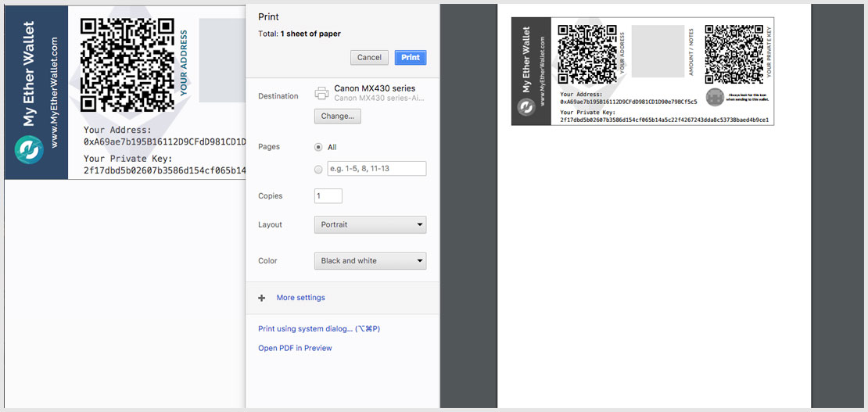Expand More settings with plus icon

tap(262, 298)
